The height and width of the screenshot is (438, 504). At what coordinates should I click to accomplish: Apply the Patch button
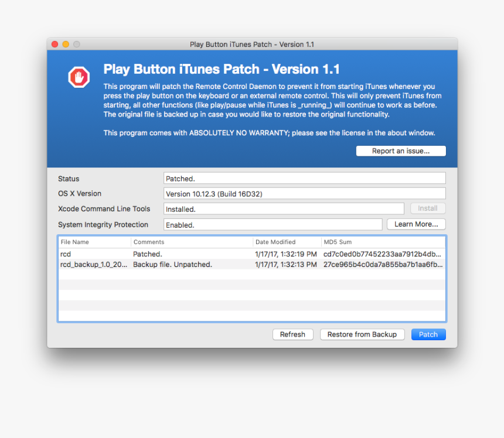[x=428, y=334]
